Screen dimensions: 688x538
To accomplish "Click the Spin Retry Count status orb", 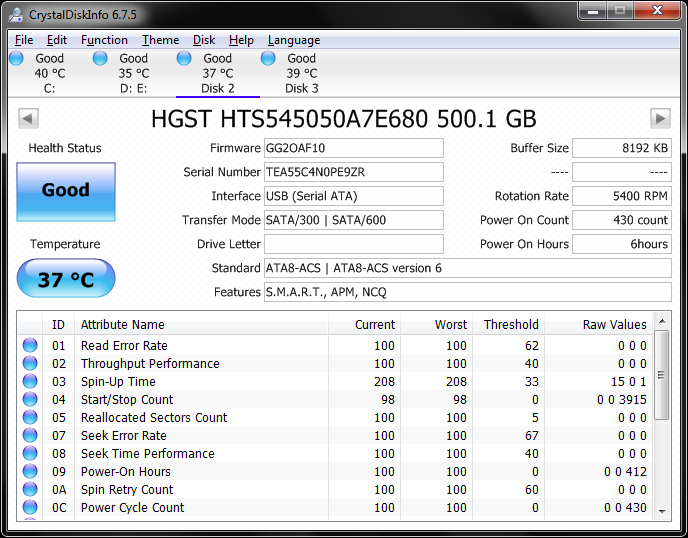I will click(30, 489).
